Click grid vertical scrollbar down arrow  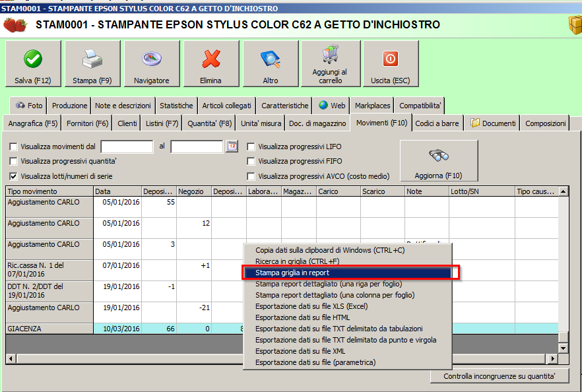coord(564,348)
